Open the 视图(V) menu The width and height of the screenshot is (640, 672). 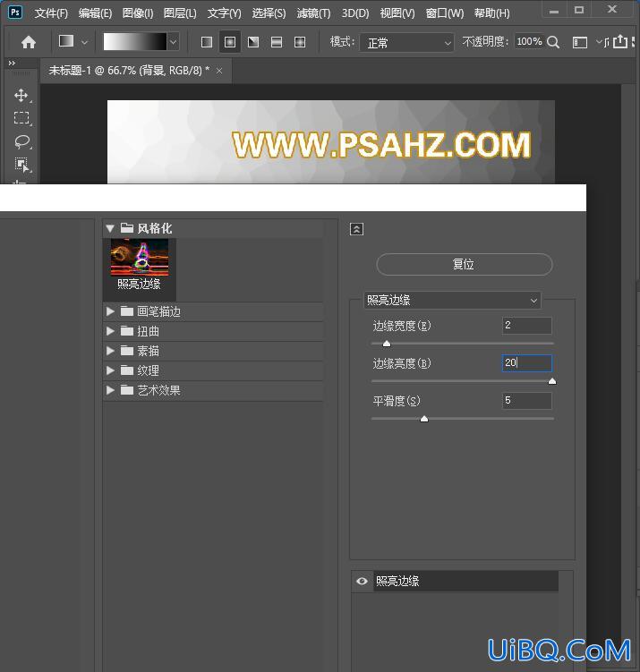click(x=397, y=13)
